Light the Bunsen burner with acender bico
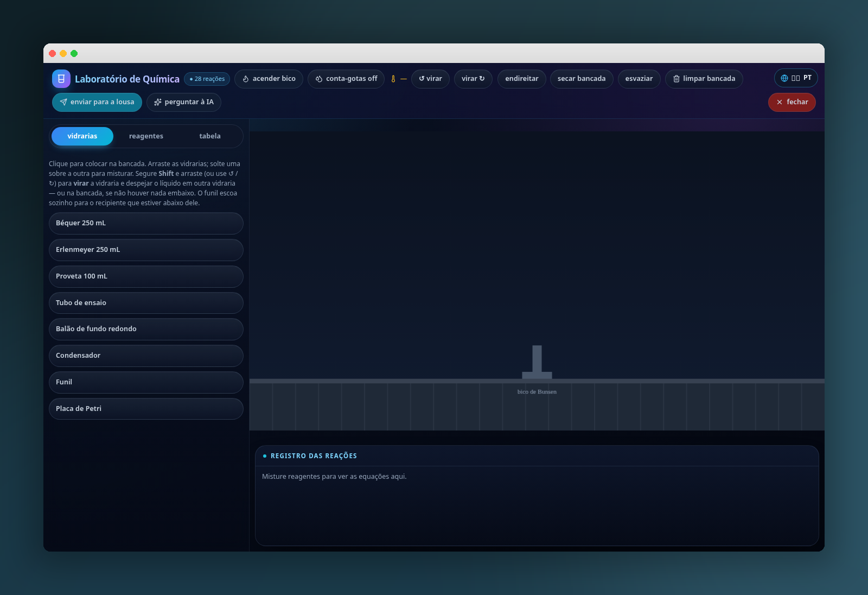 click(x=269, y=79)
